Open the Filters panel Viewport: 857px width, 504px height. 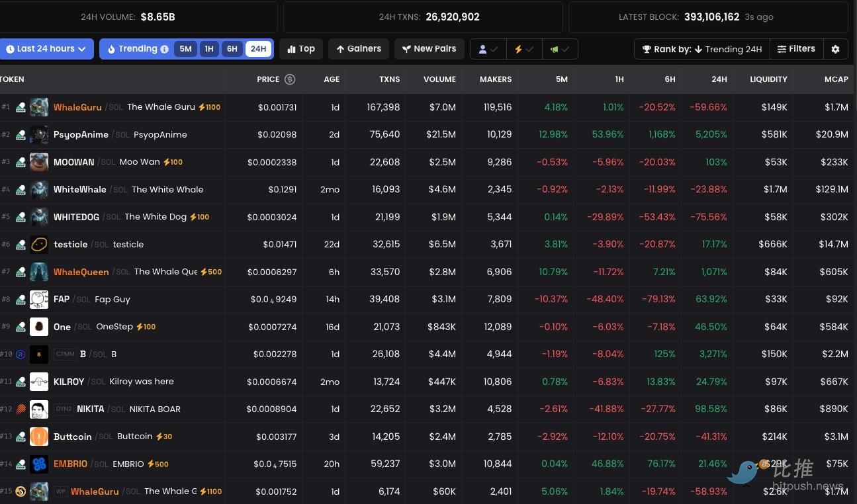[x=796, y=49]
